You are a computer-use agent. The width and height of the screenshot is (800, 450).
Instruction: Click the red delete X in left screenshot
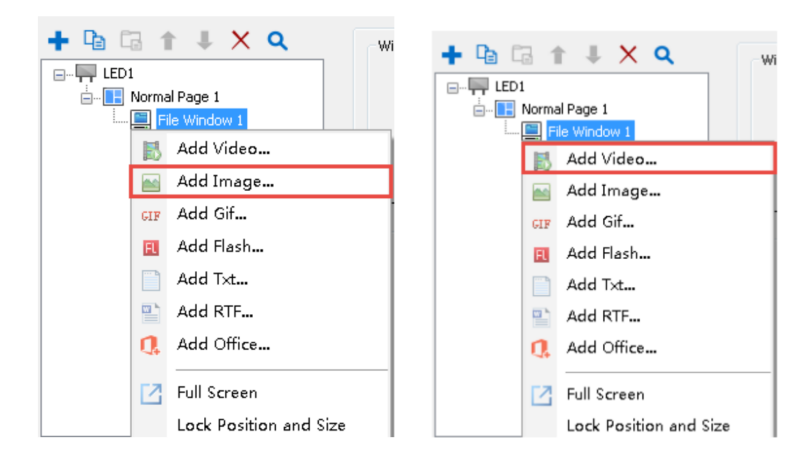pos(241,40)
